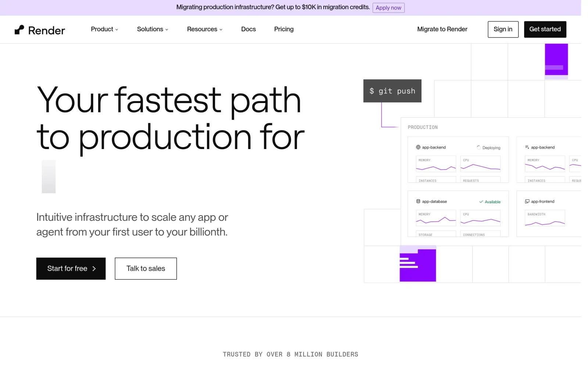Click the second app-backend worker icon
Image resolution: width=588 pixels, height=368 pixels.
(x=527, y=147)
